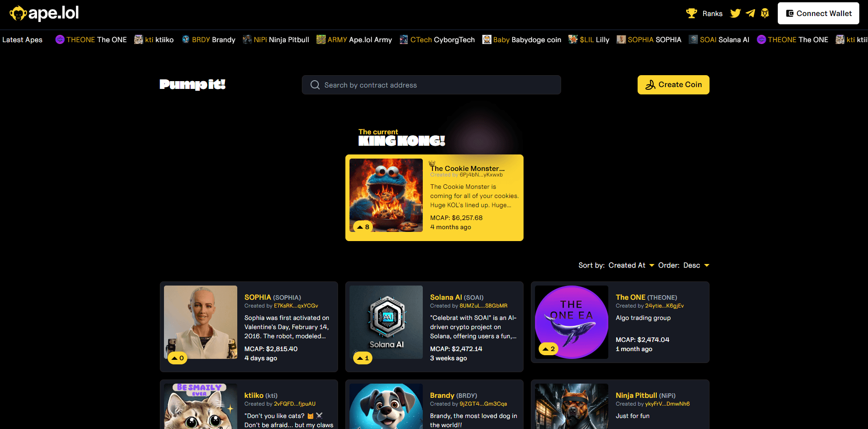Click the Ranks trophy icon
The width and height of the screenshot is (868, 429).
(x=691, y=13)
